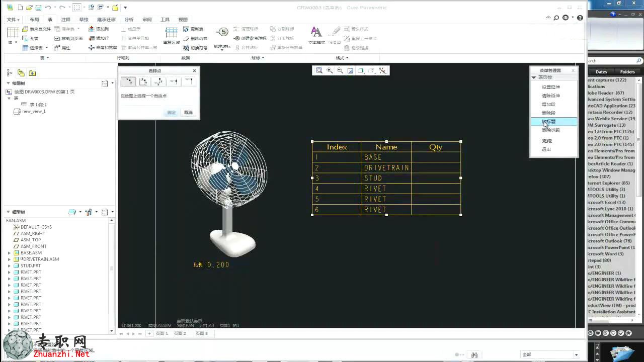Click the model tree settings wrench icon
Viewport: 644px width, 362px height.
(90, 212)
